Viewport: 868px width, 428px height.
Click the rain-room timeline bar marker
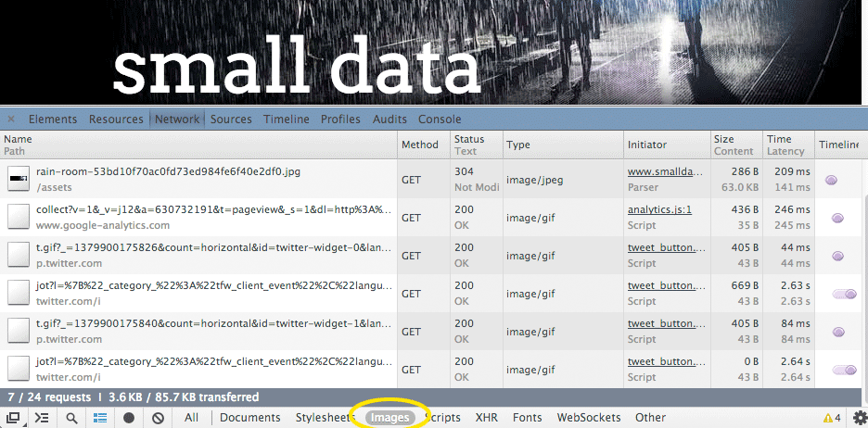[x=831, y=180]
